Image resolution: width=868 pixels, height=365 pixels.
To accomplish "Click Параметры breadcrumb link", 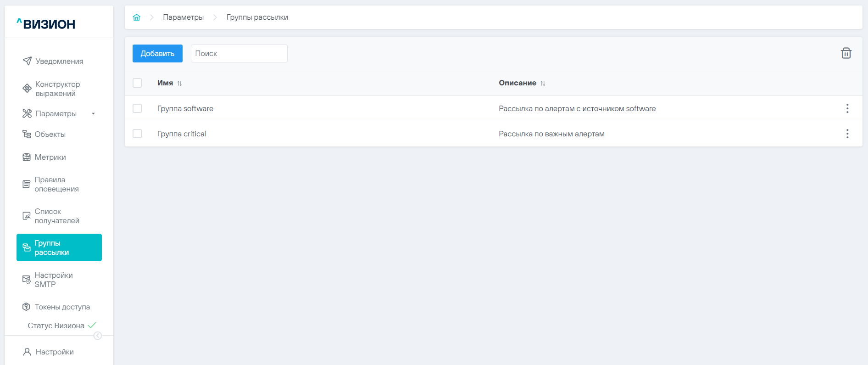I will click(x=183, y=17).
